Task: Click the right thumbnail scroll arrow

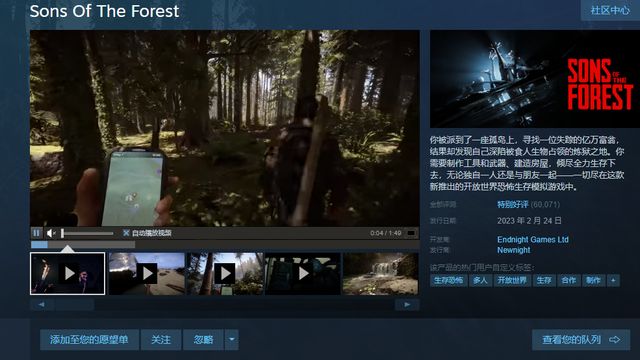Action: click(x=407, y=304)
